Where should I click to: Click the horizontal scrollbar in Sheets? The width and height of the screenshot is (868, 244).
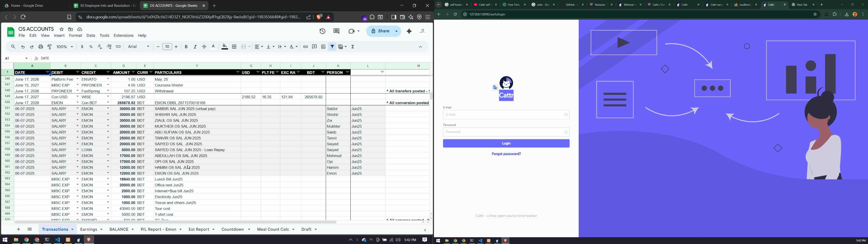175,222
